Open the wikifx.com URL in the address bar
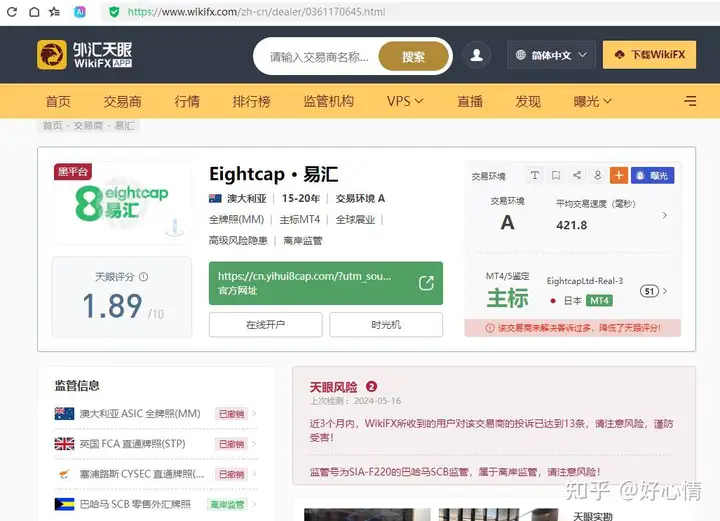720x521 pixels. pyautogui.click(x=256, y=12)
